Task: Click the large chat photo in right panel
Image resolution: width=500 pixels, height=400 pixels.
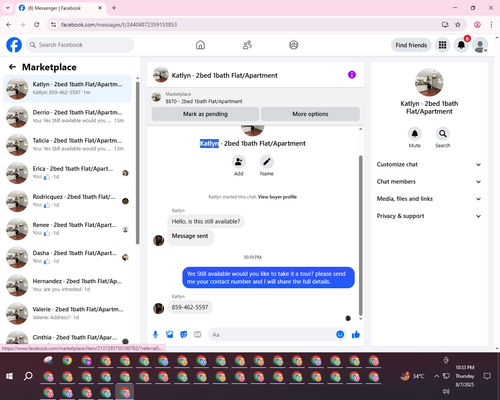Action: click(429, 82)
